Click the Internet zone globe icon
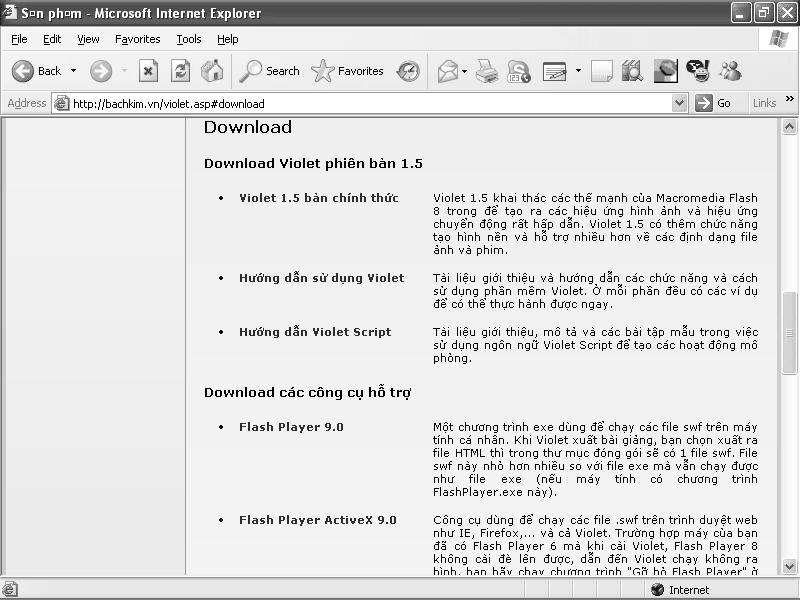Screen dimensions: 800x600 point(658,590)
